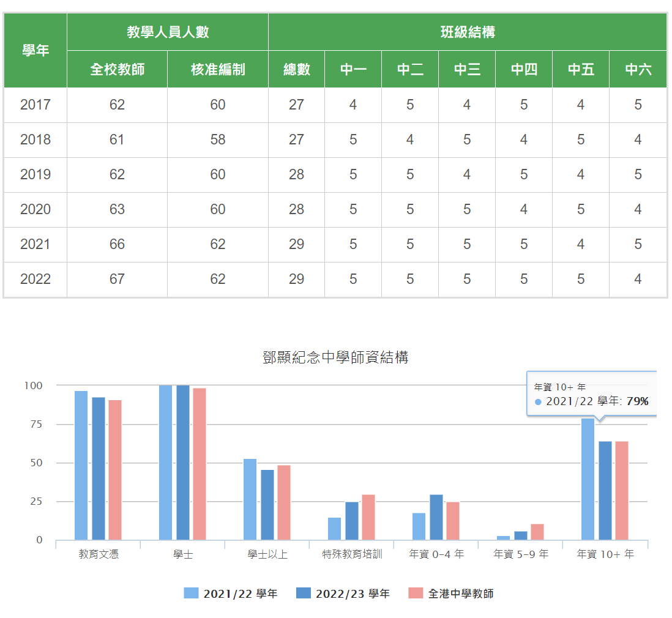Click the 年資 0-4 年 axis label
The image size is (672, 618).
[436, 554]
